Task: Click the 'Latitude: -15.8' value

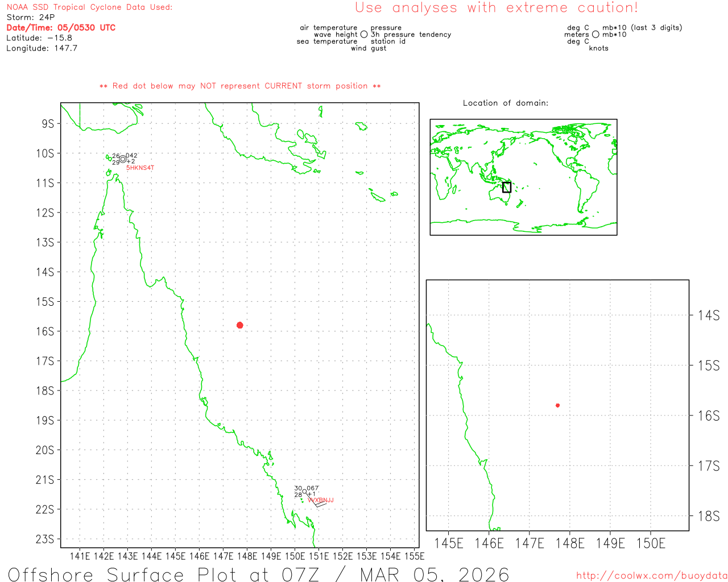Action: click(39, 38)
